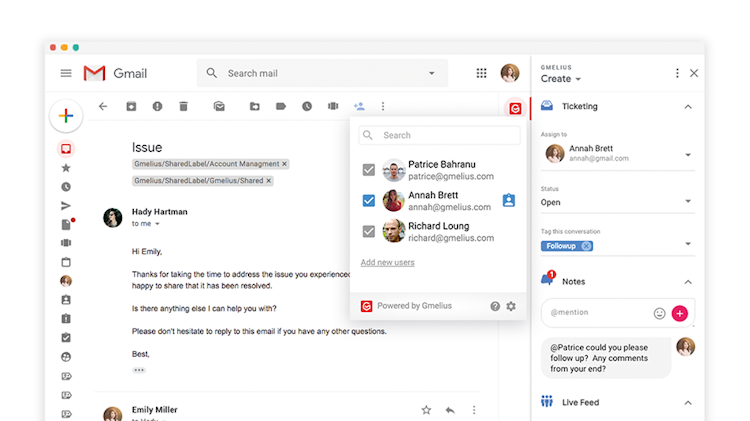Open more options for Emily Miller's message
The image size is (750, 421).
coord(474,410)
